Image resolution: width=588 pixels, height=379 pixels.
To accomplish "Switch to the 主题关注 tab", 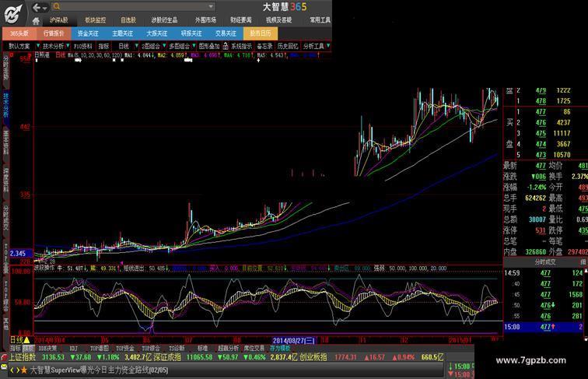I will tap(123, 33).
